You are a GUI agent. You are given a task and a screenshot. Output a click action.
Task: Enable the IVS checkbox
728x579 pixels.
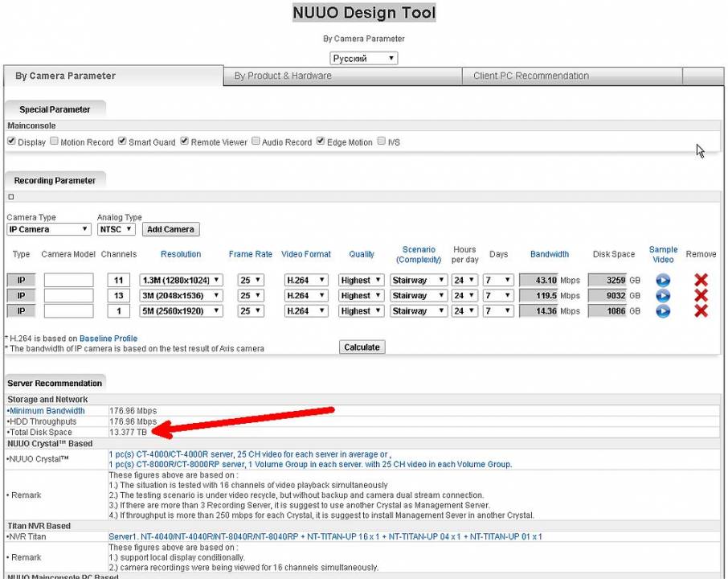[382, 142]
